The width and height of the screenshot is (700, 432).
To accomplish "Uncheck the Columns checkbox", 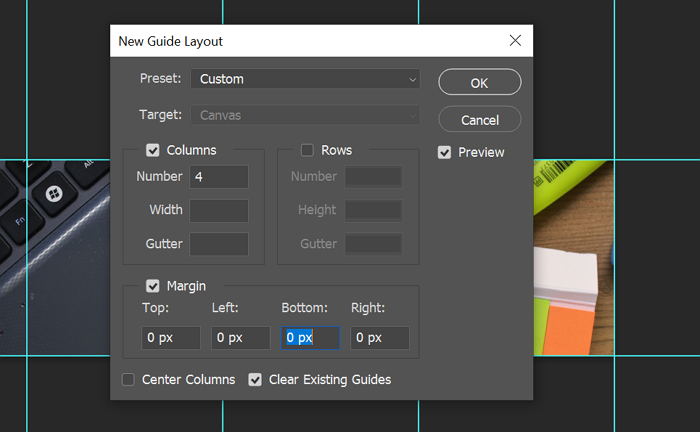I will pyautogui.click(x=153, y=150).
